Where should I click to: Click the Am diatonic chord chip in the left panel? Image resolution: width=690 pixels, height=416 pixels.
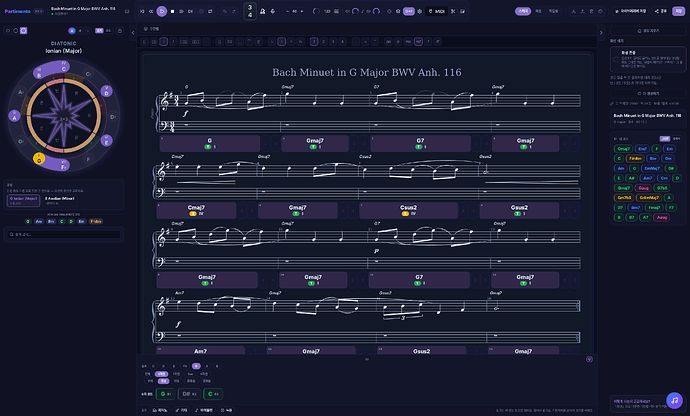click(x=39, y=221)
